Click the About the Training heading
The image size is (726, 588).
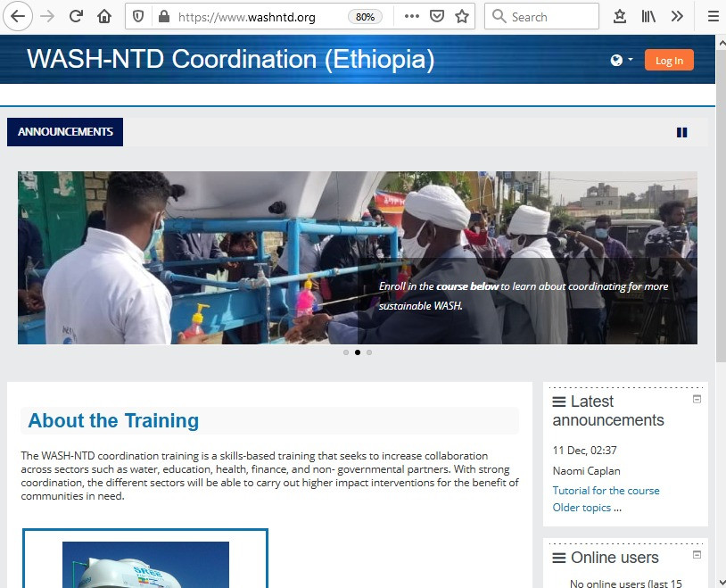point(113,421)
